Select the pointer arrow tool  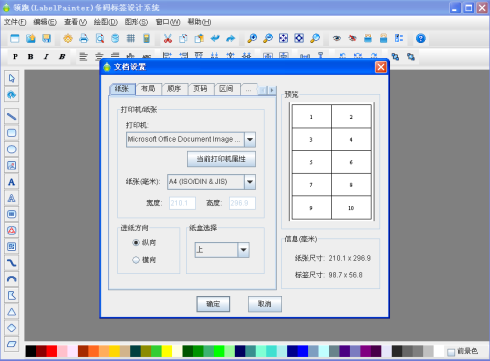pyautogui.click(x=12, y=78)
